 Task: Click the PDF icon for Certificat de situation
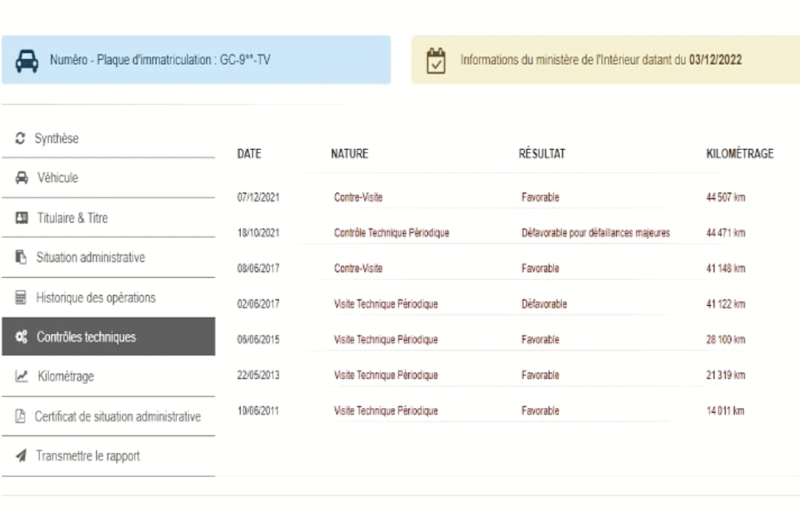20,417
